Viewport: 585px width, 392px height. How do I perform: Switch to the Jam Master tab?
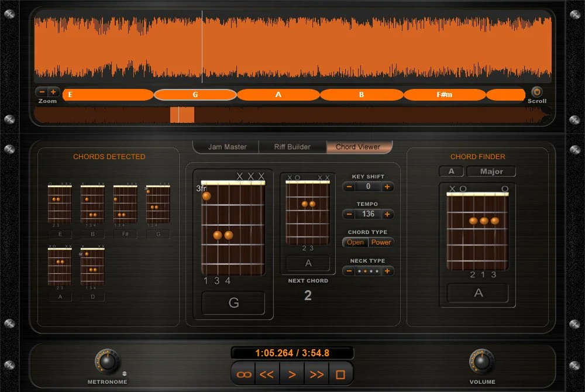[x=227, y=147]
